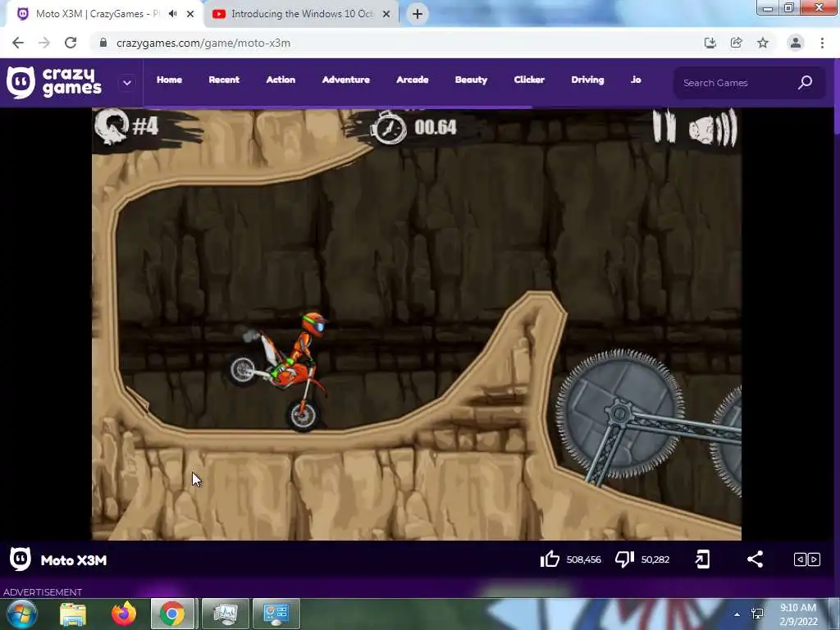This screenshot has height=630, width=840.
Task: Select the Action category
Action: [x=281, y=80]
